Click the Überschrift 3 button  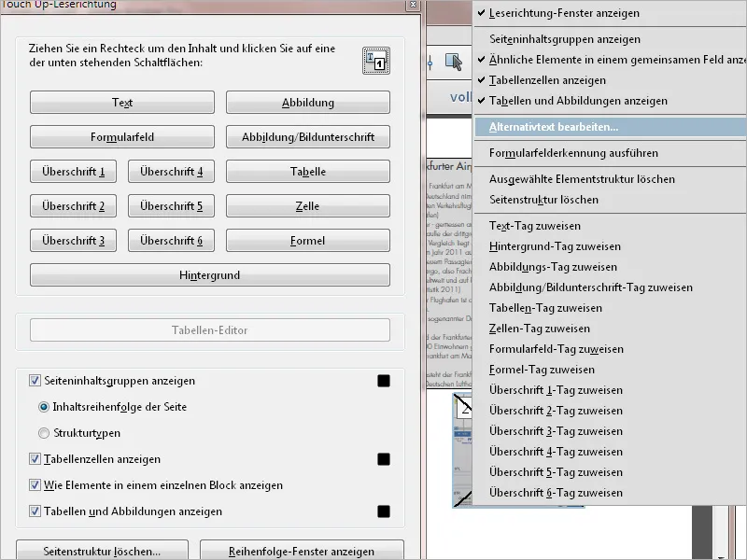[x=73, y=241]
